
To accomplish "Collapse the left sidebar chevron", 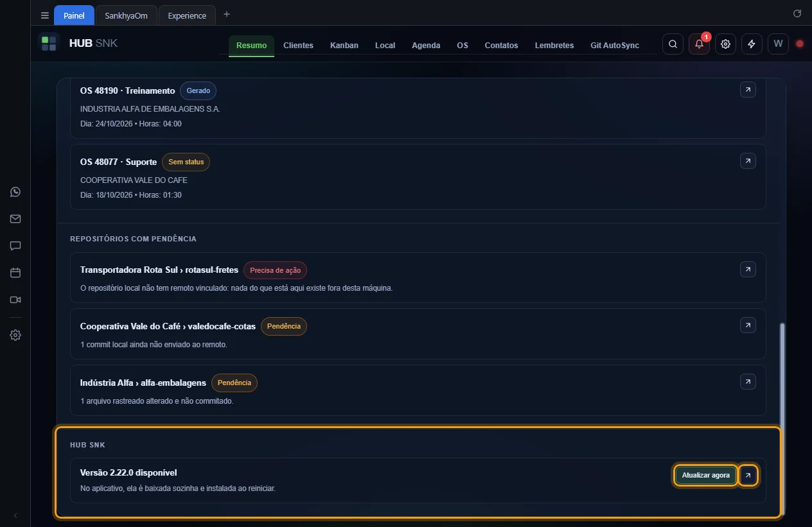I will coord(15,515).
